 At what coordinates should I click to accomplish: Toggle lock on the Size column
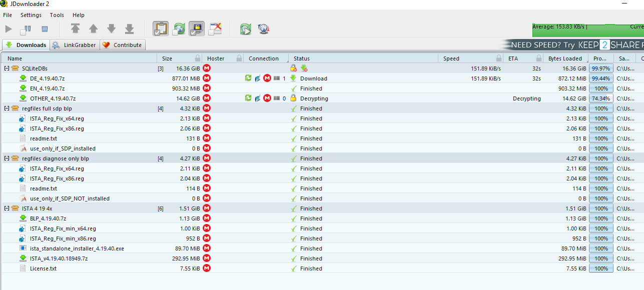[x=198, y=58]
